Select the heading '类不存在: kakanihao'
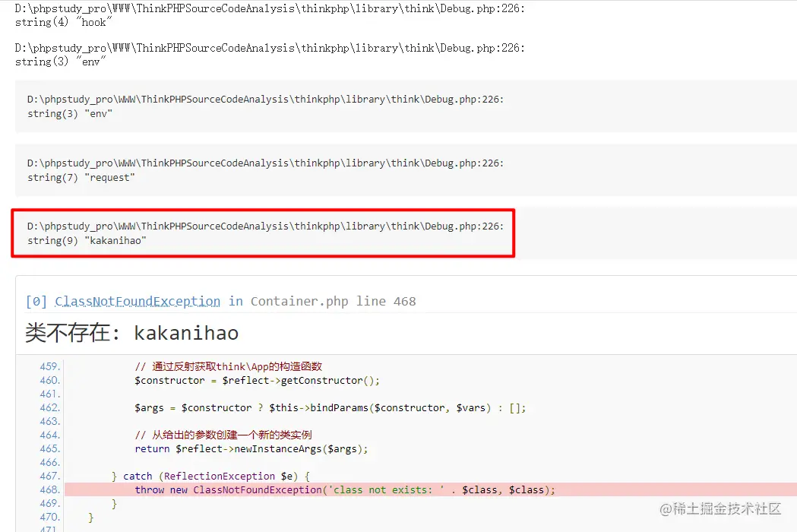Screen dimensions: 797x532 coord(131,333)
